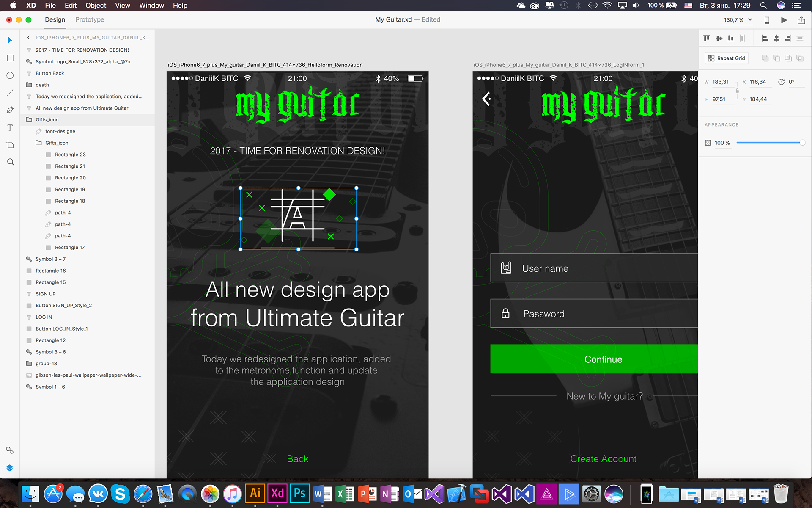Viewport: 812px width, 508px height.
Task: Open the Window menu
Action: coord(151,6)
